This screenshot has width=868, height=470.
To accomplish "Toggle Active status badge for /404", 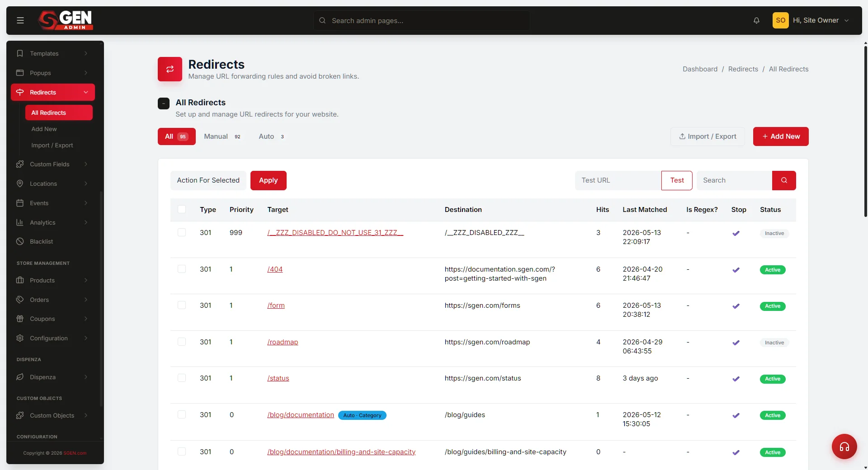I will [773, 270].
